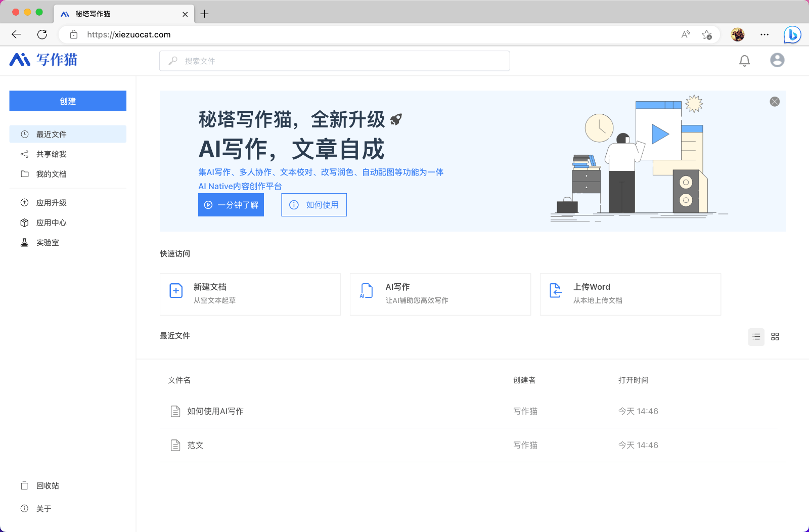Click the 打开时间 column header
Viewport: 809px width, 532px height.
pyautogui.click(x=633, y=380)
